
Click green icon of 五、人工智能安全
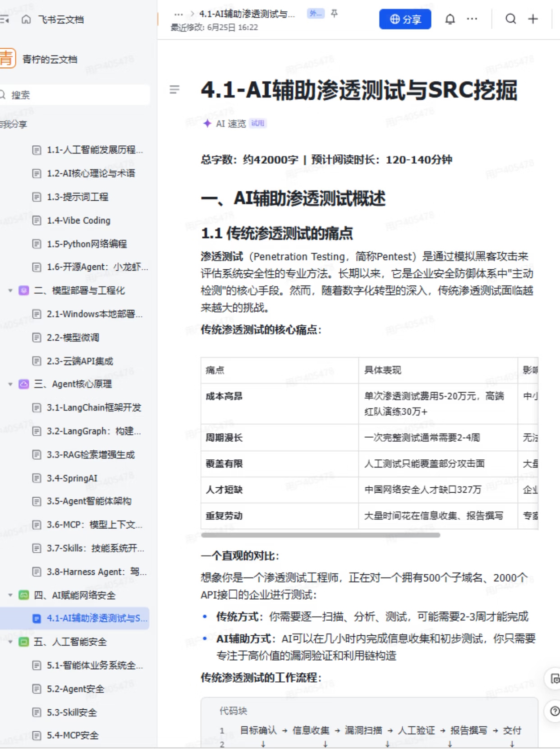pos(24,642)
